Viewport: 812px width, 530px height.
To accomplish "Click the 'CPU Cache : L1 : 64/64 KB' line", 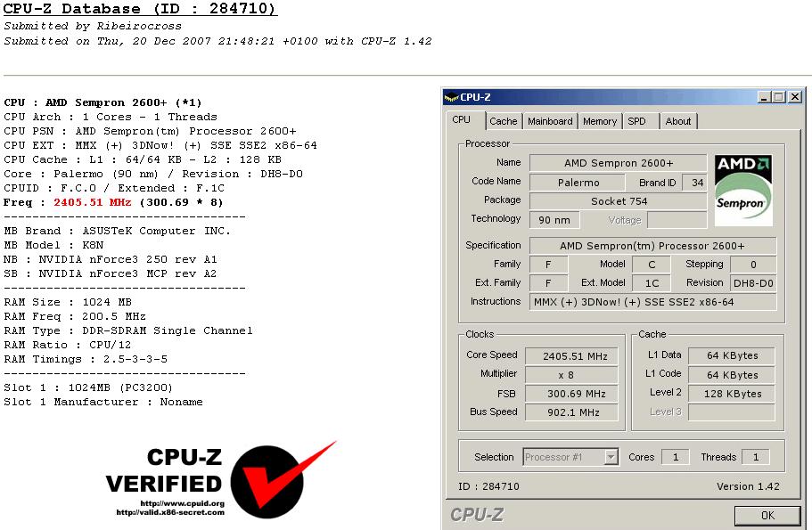I will coord(143,159).
